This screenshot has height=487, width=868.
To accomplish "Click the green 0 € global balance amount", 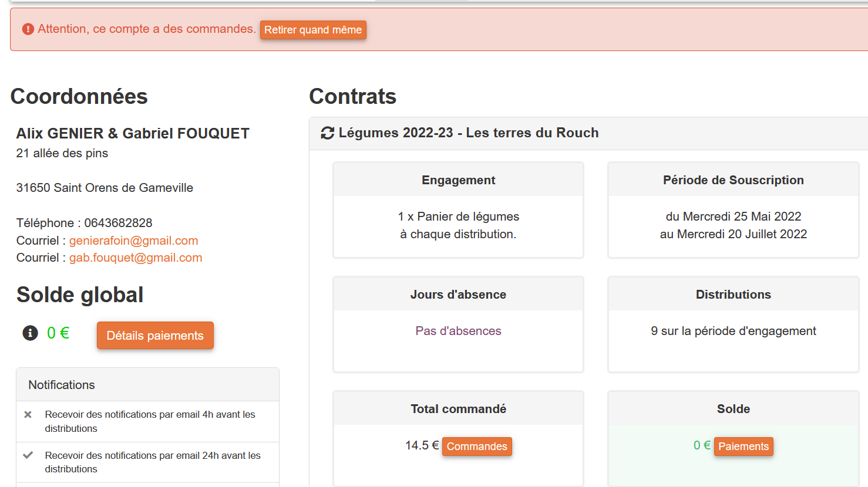I will [58, 333].
